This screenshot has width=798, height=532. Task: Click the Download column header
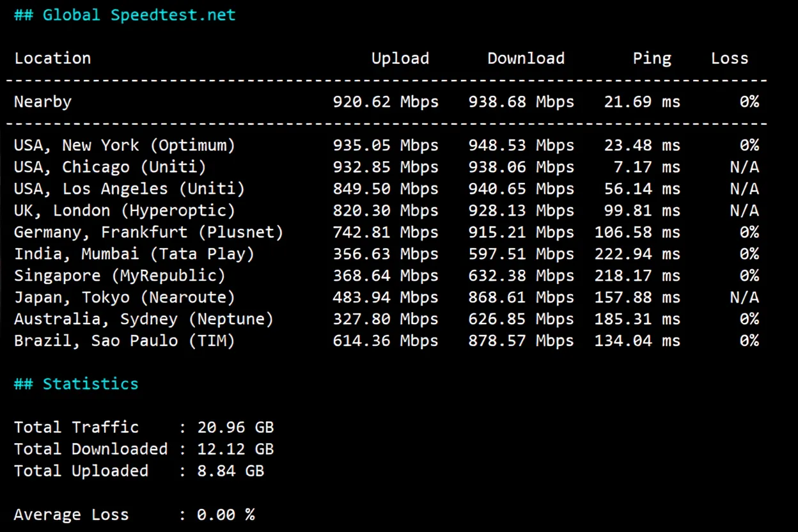526,58
